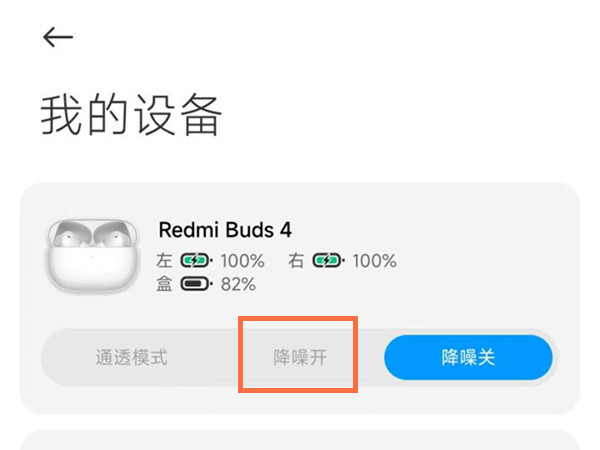Viewport: 600px width, 450px height.
Task: Tap the right earbud 100% battery text
Action: pyautogui.click(x=374, y=261)
